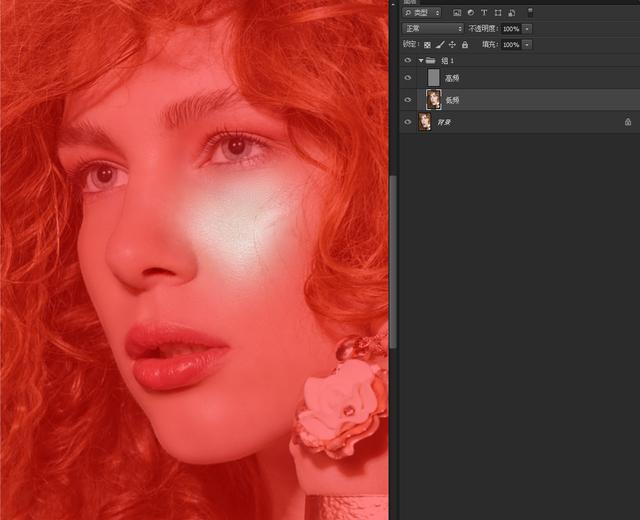Select the 高频 layer thumbnail

pos(433,78)
